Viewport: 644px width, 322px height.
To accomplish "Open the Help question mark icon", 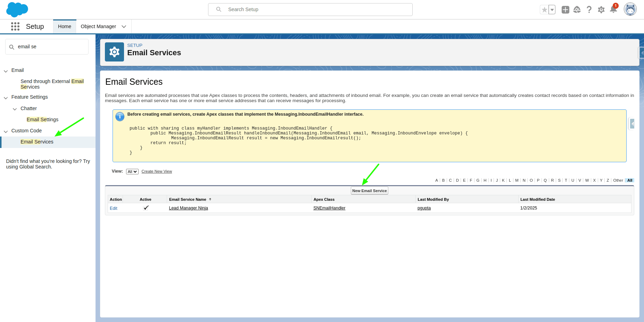I will 589,10.
